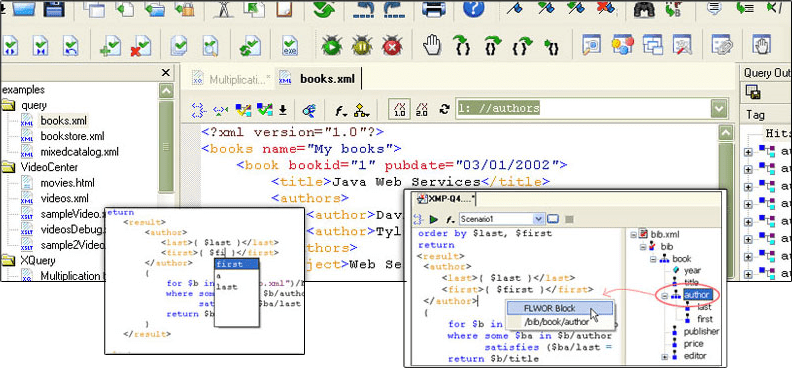792x368 pixels.
Task: Click the printer icon in top toolbar
Action: pyautogui.click(x=433, y=9)
